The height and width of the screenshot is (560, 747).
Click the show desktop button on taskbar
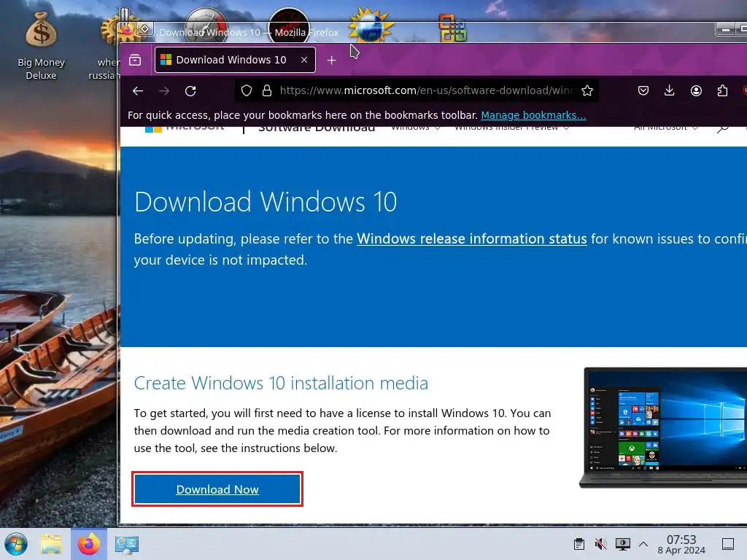728,544
